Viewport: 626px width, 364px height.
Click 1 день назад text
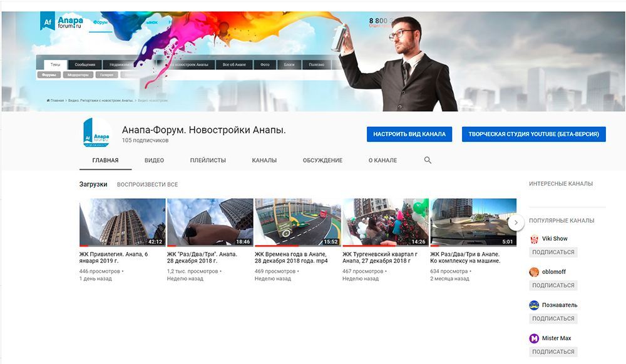tap(95, 279)
